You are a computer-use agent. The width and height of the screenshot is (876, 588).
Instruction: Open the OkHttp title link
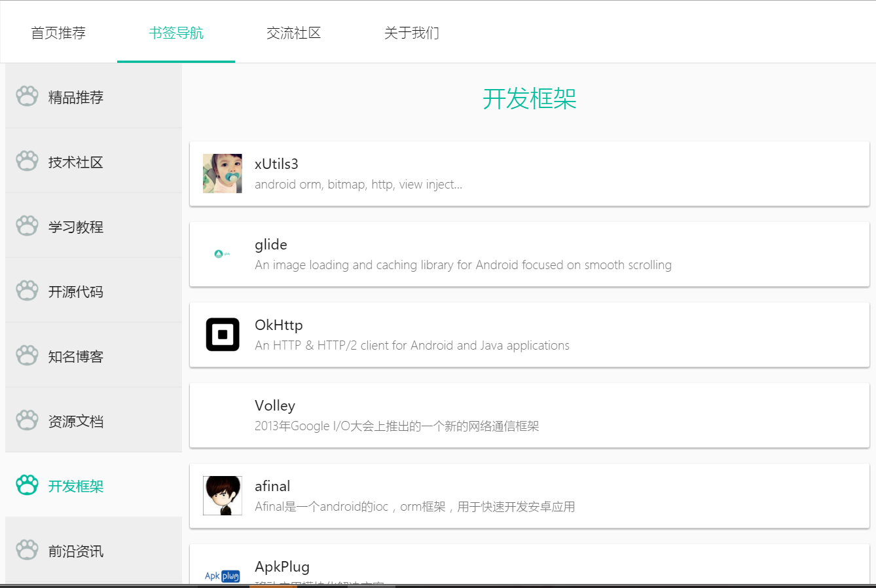tap(279, 325)
